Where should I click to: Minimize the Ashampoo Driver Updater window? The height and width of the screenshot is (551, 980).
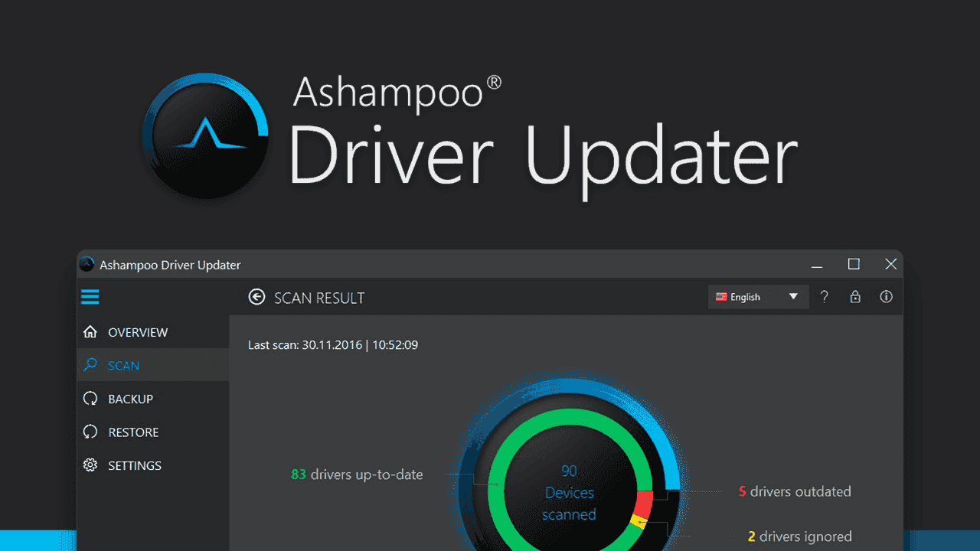tap(817, 265)
